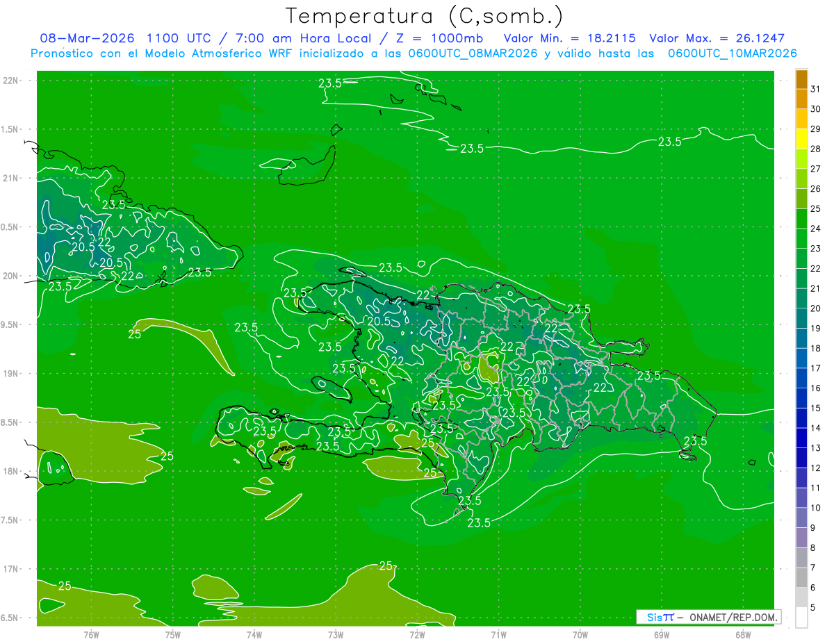The image size is (834, 644).
Task: Click the colorbar label "28"
Action: (815, 149)
